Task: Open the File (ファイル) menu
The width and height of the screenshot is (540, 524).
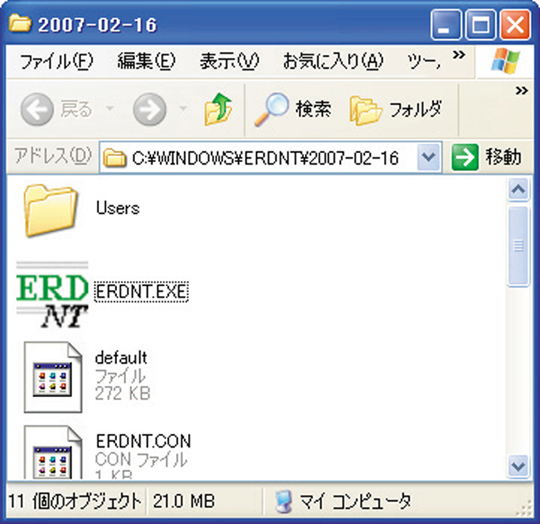Action: pos(56,61)
